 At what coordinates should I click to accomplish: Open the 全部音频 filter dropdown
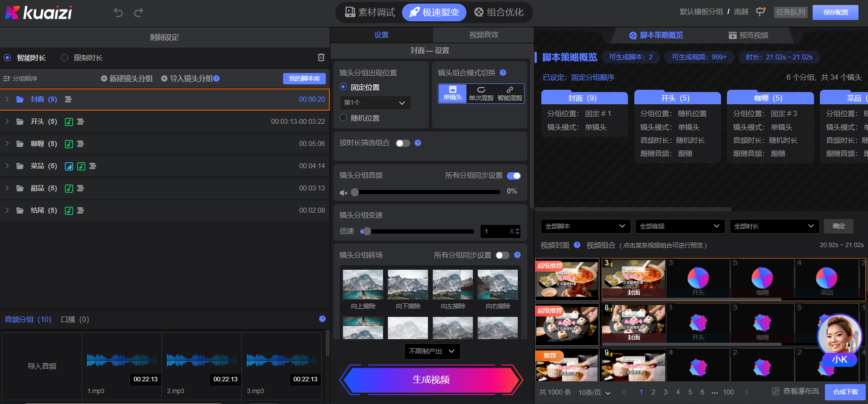click(680, 226)
